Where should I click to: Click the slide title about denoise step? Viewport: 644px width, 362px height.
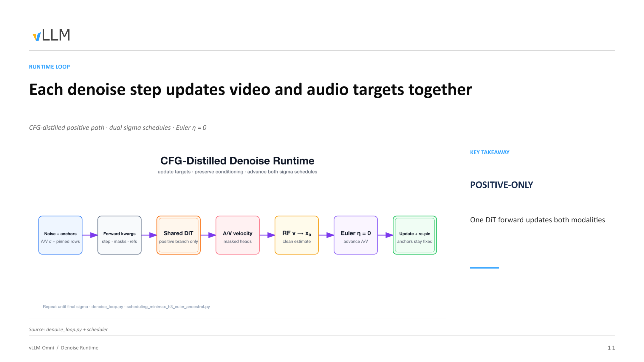pos(250,89)
